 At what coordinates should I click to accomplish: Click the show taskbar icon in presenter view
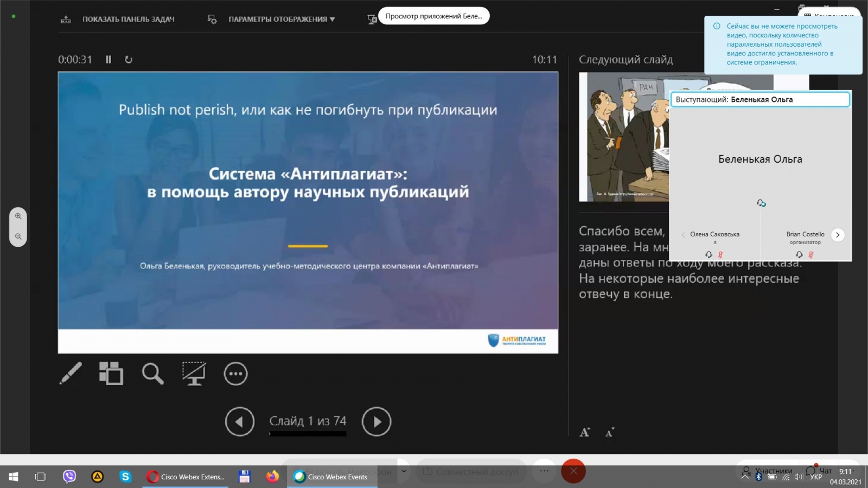[66, 20]
